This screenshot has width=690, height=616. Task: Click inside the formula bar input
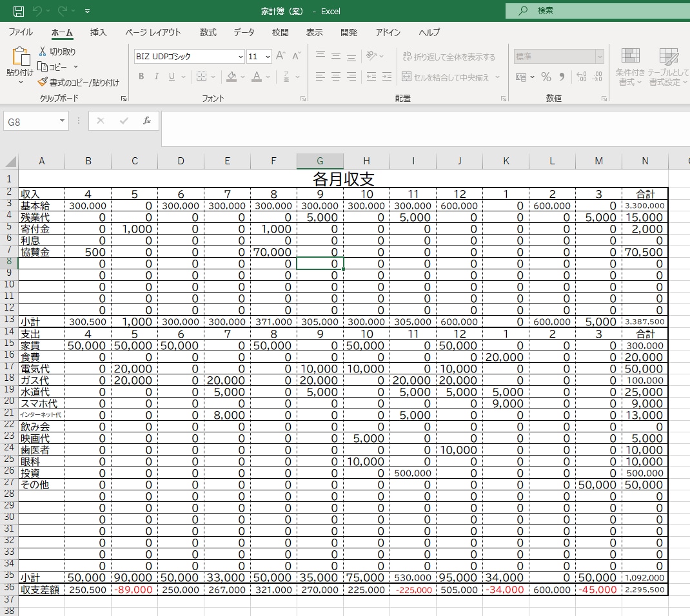click(426, 128)
